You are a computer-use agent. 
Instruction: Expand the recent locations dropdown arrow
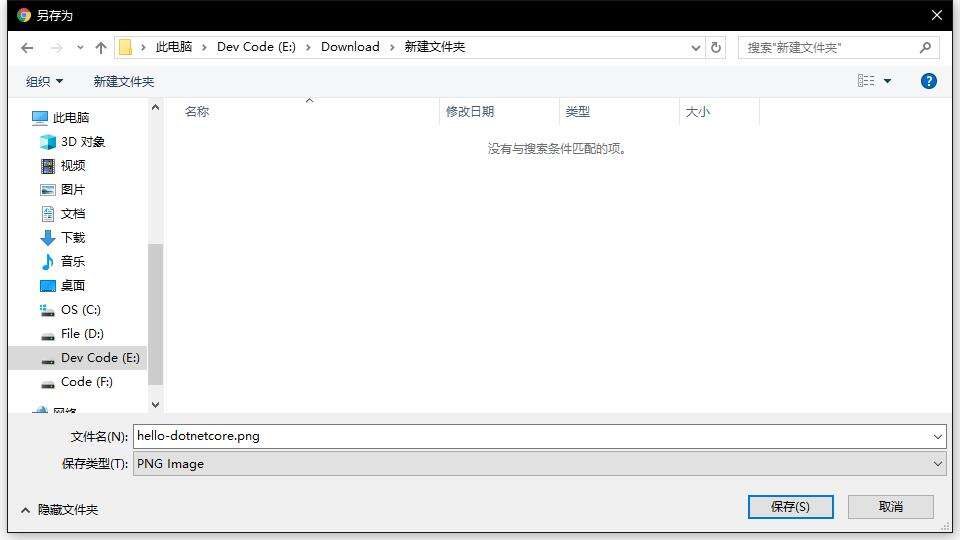coord(80,48)
